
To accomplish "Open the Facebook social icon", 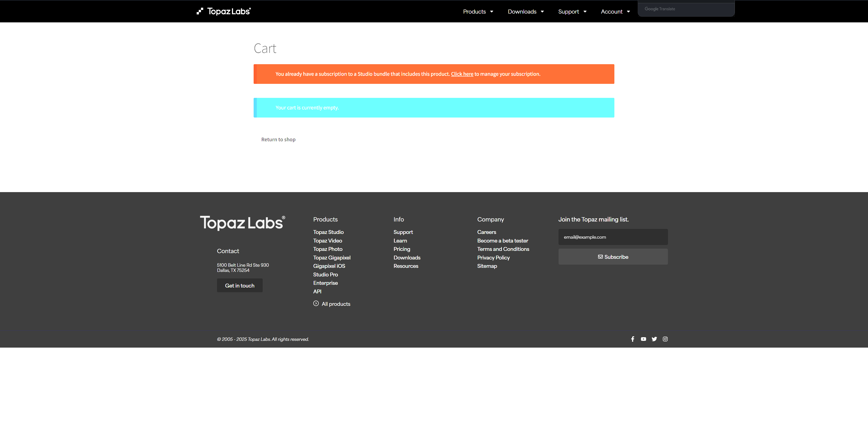I will (632, 339).
